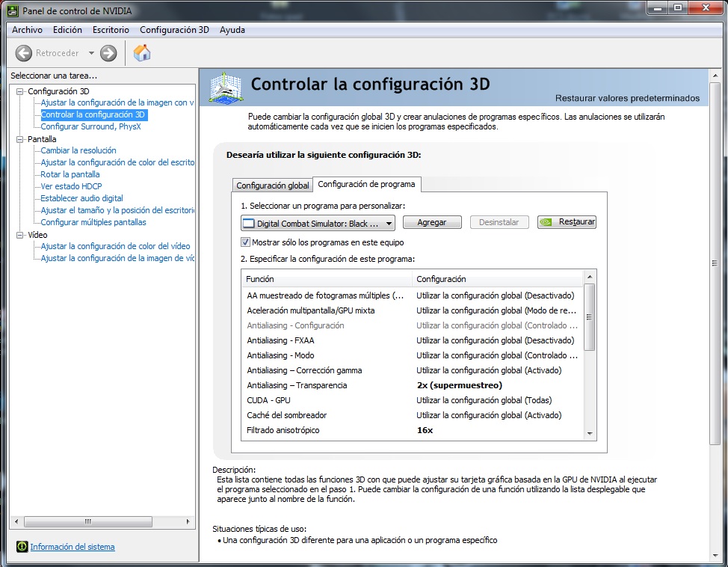Select the Filtrado anisotrópico 16x value
The image size is (728, 567).
click(x=425, y=430)
